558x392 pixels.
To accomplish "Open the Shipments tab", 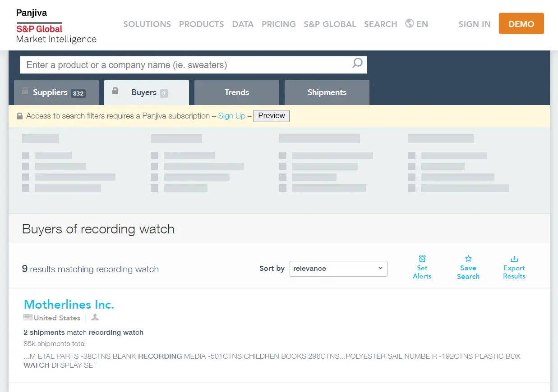I will point(327,92).
